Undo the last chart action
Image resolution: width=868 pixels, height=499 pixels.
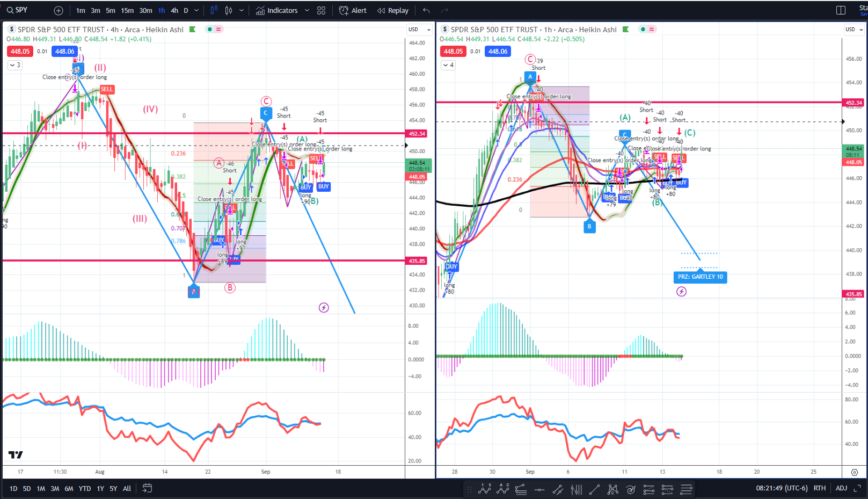coord(426,11)
